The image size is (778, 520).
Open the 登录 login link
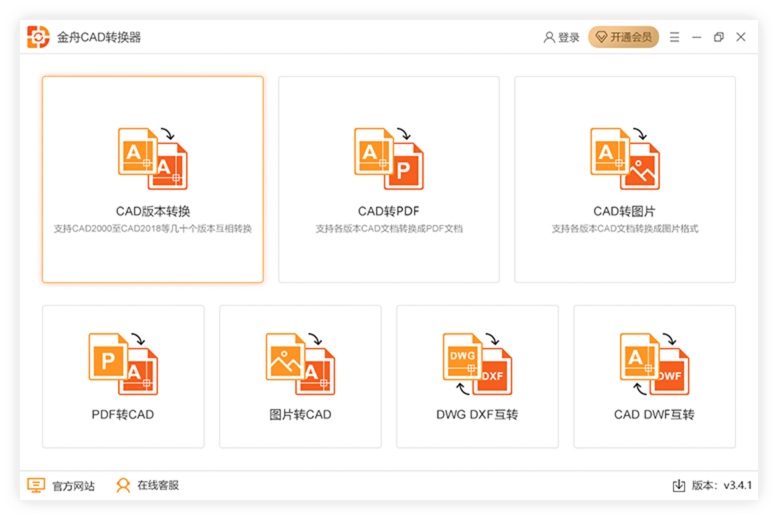pos(569,38)
